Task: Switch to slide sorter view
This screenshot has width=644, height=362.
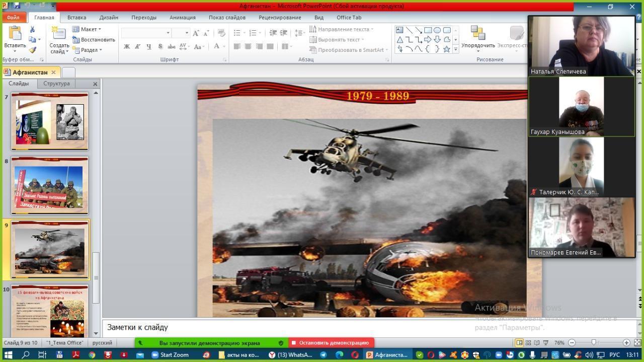Action: point(528,343)
